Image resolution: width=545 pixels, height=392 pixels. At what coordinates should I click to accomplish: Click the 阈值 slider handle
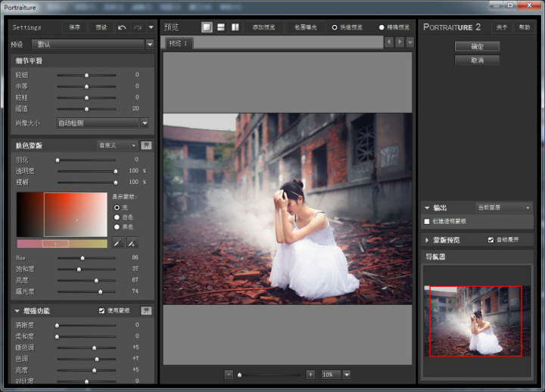(86, 109)
